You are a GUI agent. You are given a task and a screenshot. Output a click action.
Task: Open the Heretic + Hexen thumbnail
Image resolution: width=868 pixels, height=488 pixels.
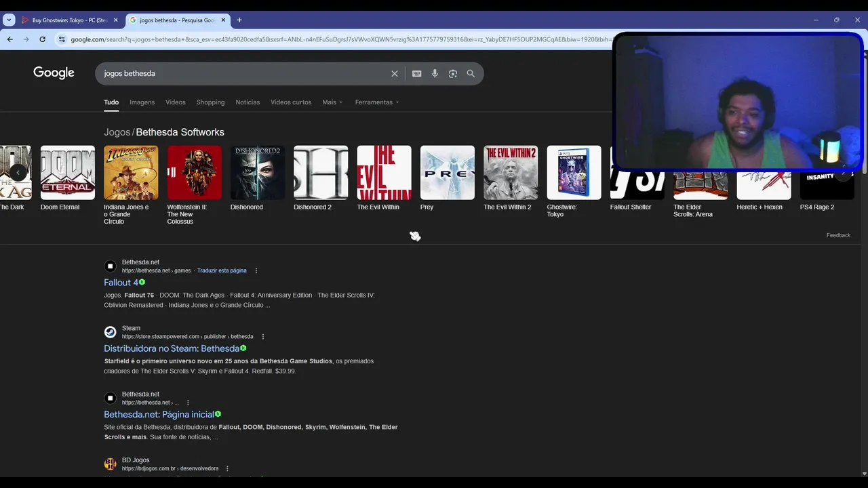click(x=764, y=185)
